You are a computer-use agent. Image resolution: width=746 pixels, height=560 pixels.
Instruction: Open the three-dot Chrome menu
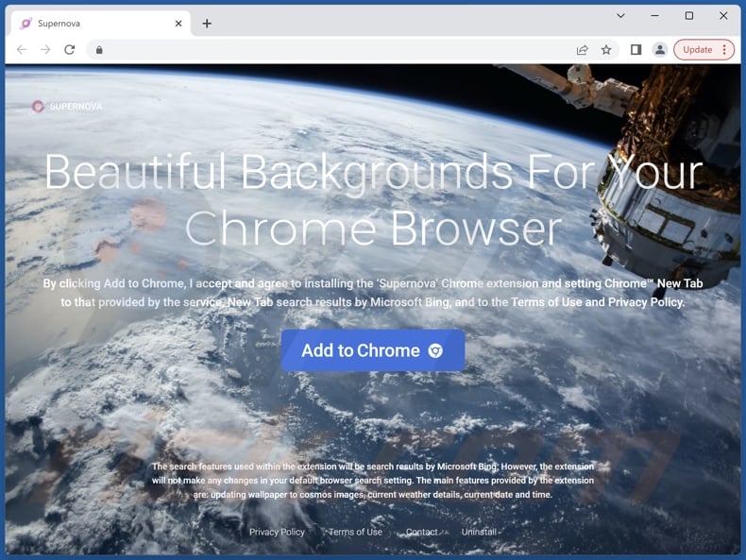tap(724, 49)
